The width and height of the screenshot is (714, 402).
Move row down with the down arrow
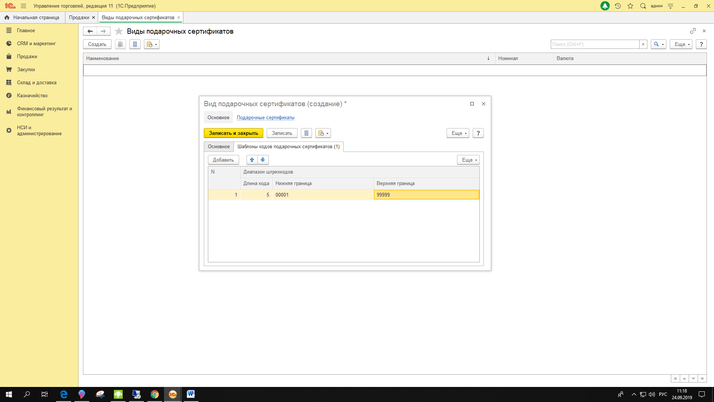coord(263,160)
